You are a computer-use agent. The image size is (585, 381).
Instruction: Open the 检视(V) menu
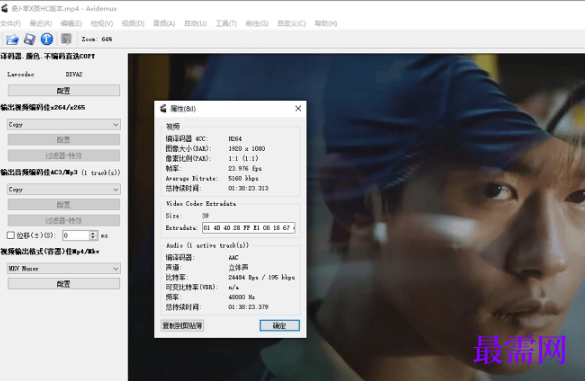102,24
